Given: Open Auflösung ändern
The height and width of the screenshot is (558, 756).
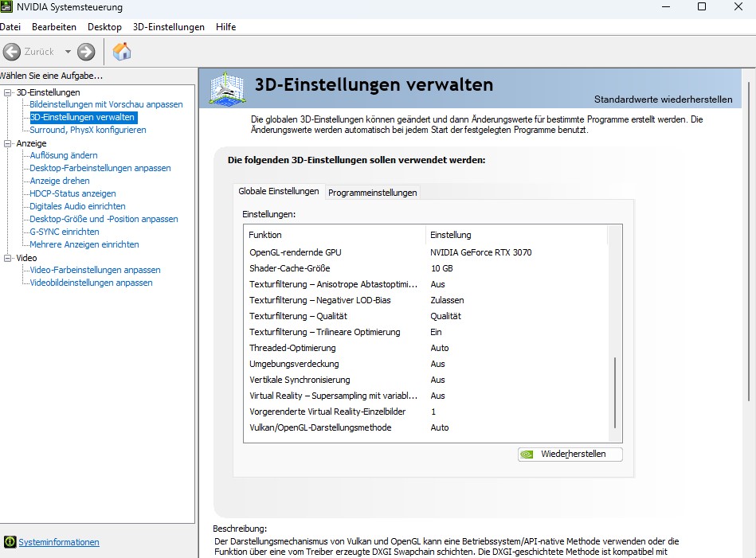Looking at the screenshot, I should (x=64, y=155).
